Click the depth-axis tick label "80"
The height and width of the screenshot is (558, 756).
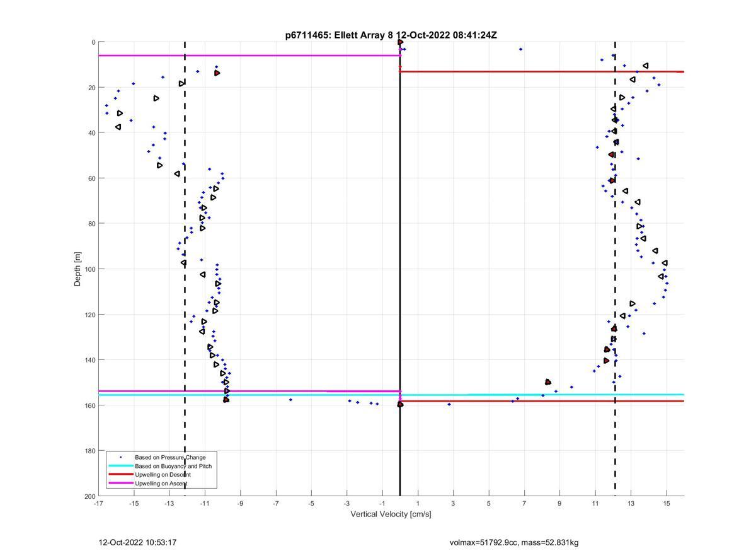pyautogui.click(x=92, y=224)
